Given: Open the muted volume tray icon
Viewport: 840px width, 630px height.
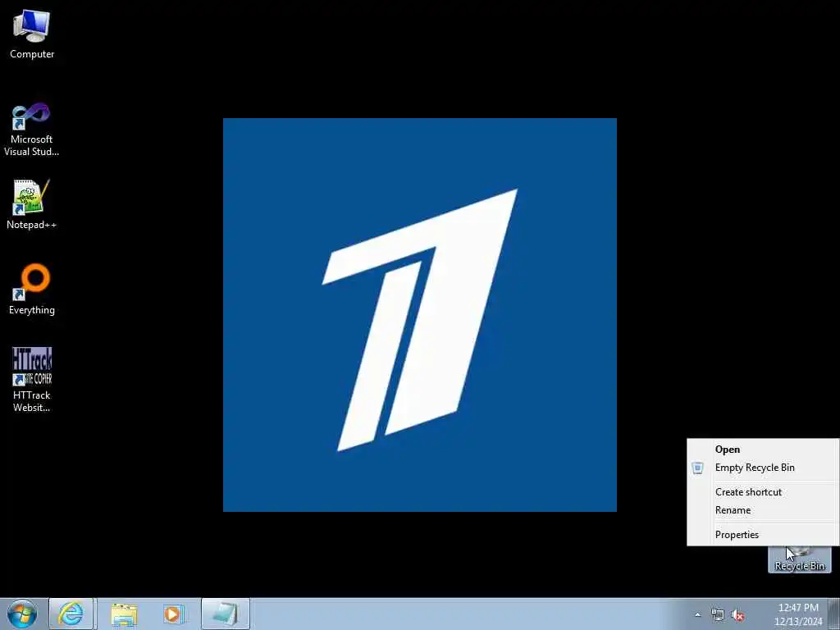Looking at the screenshot, I should pyautogui.click(x=737, y=615).
